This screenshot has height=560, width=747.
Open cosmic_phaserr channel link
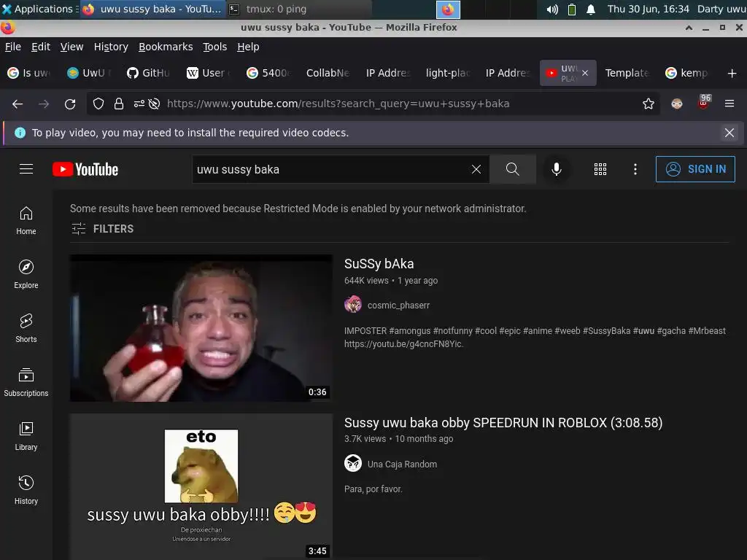[x=398, y=306]
